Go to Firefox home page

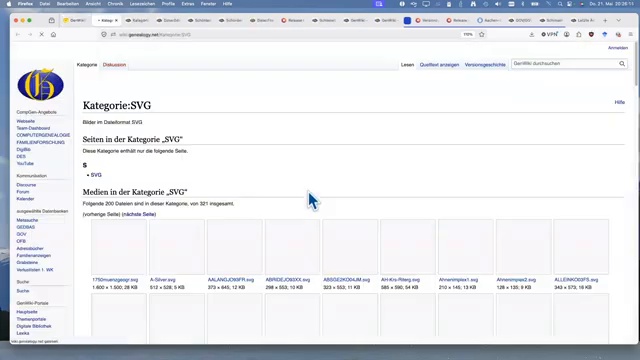point(53,35)
